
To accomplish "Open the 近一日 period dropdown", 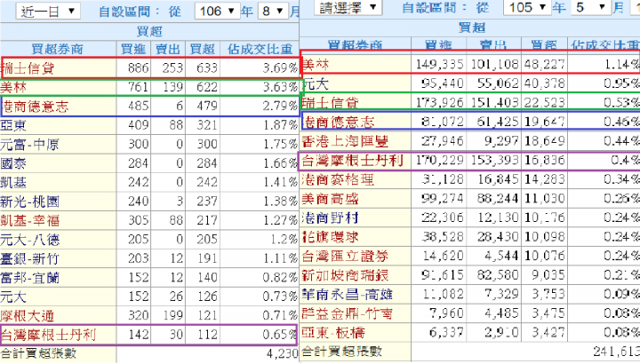I will (48, 11).
